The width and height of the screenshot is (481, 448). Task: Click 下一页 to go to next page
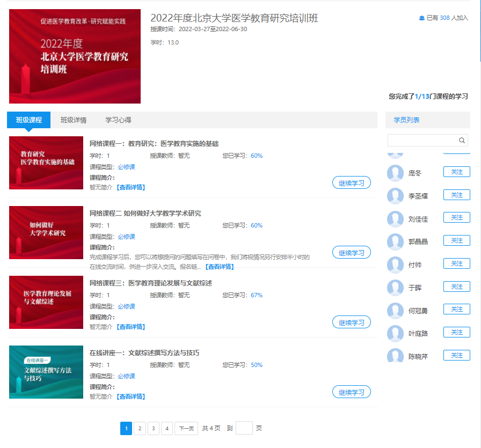(186, 428)
